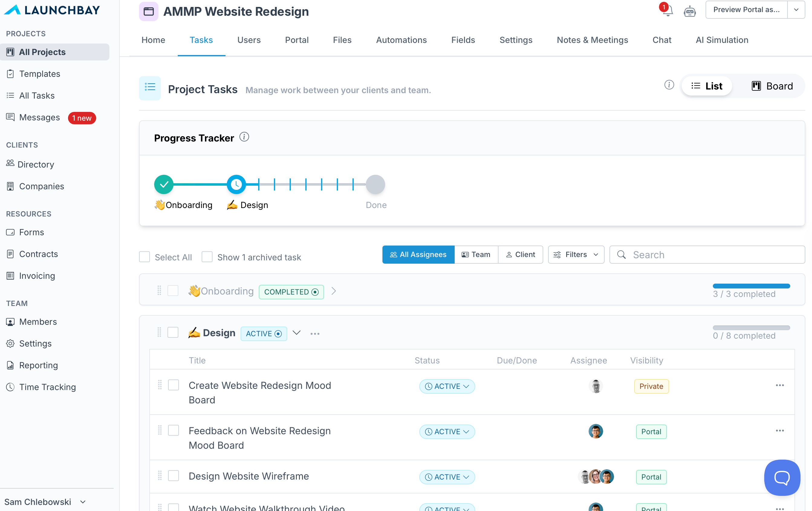Click the Design stage marker in tracker
This screenshot has width=812, height=511.
pyautogui.click(x=236, y=184)
